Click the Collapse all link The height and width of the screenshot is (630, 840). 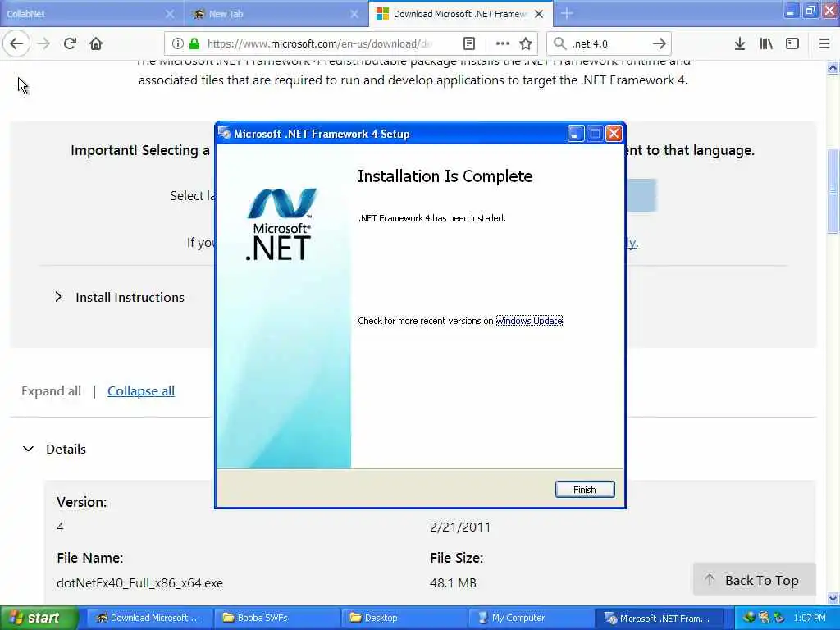(141, 391)
